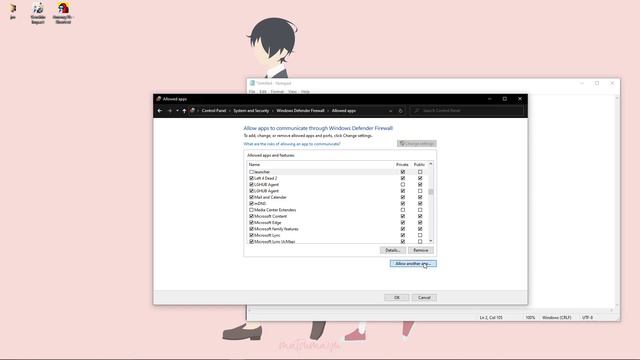640x360 pixels.
Task: Toggle Private checkbox for Left 4 Dead 2
Action: (x=403, y=178)
